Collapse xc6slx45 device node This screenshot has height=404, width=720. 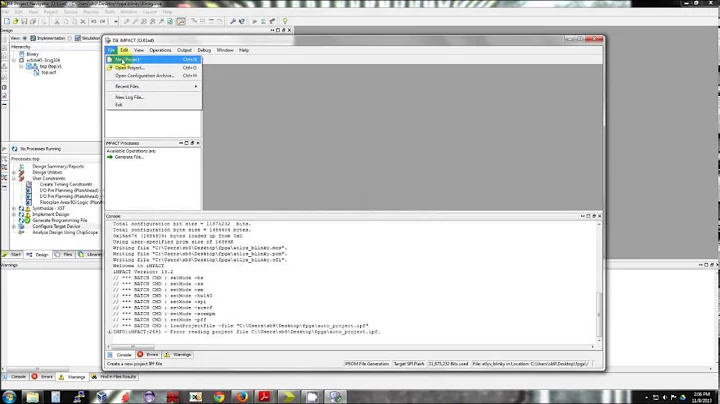(x=14, y=60)
